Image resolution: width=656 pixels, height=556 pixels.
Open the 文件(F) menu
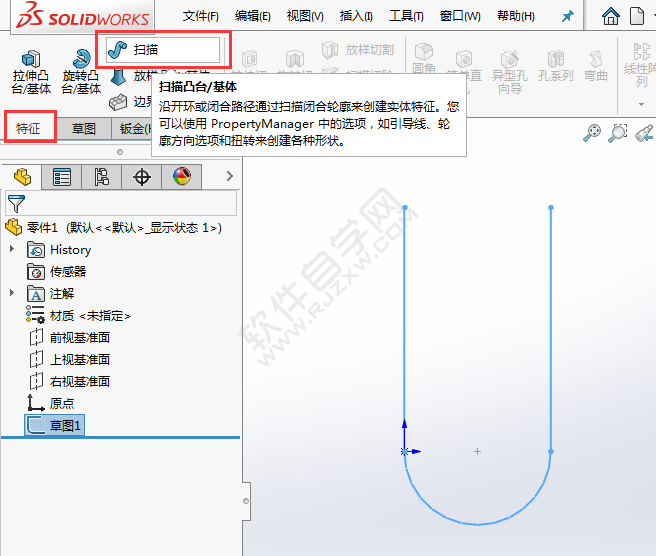coord(201,16)
